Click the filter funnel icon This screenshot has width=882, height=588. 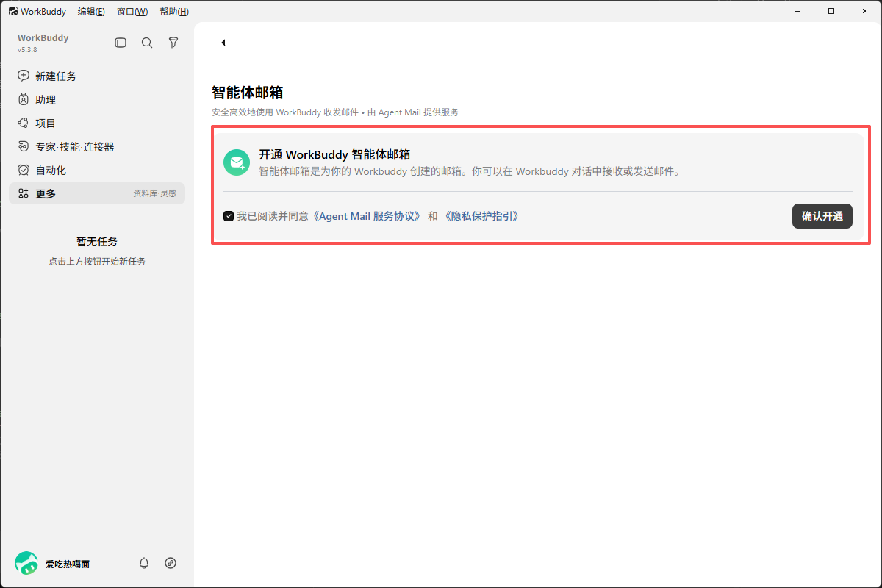pos(173,43)
